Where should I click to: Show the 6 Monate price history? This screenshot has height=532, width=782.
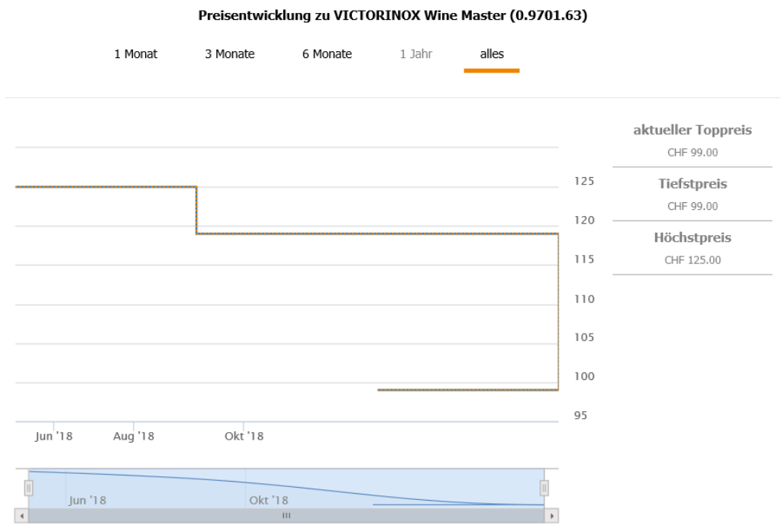327,54
